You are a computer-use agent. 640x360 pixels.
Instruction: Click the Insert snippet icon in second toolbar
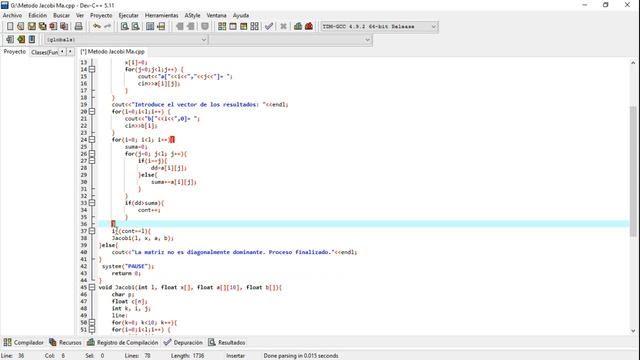[x=10, y=40]
